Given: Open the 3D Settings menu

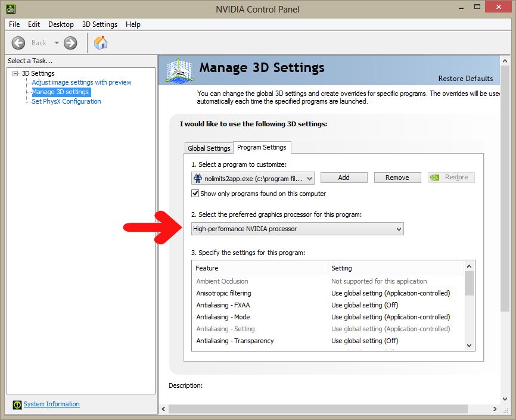Looking at the screenshot, I should [x=100, y=24].
